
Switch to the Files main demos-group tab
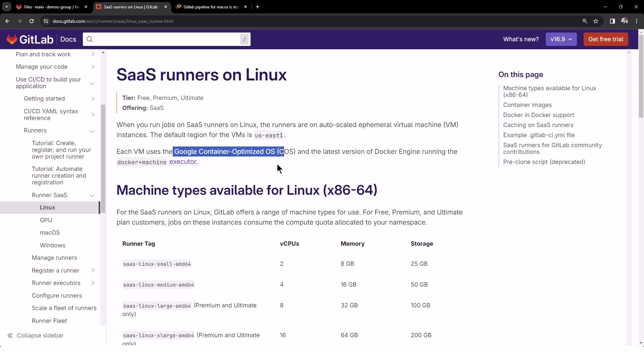pos(50,7)
